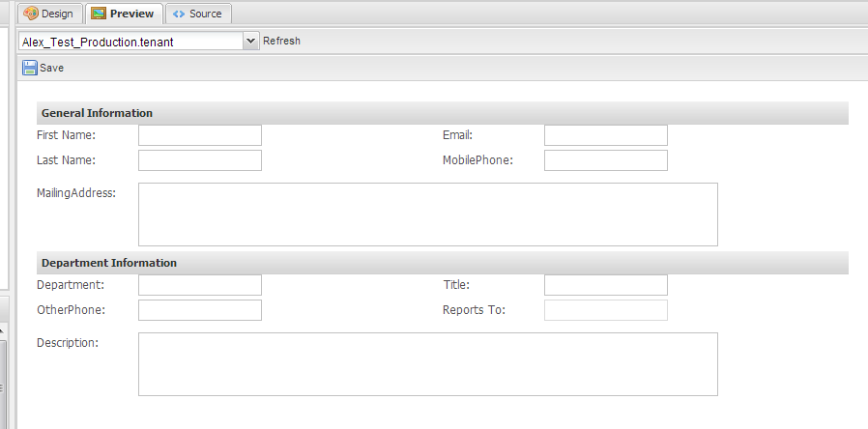
Task: Click the Department field label
Action: (71, 285)
